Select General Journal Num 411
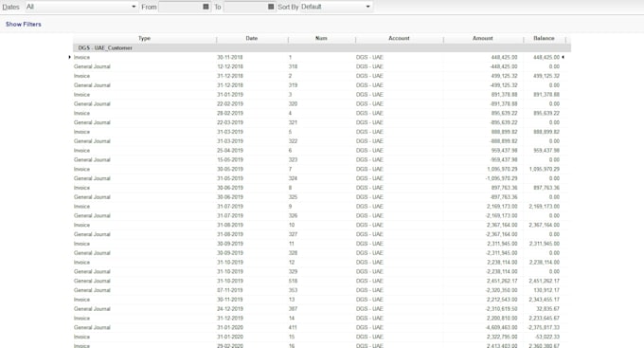The image size is (644, 348). point(293,327)
